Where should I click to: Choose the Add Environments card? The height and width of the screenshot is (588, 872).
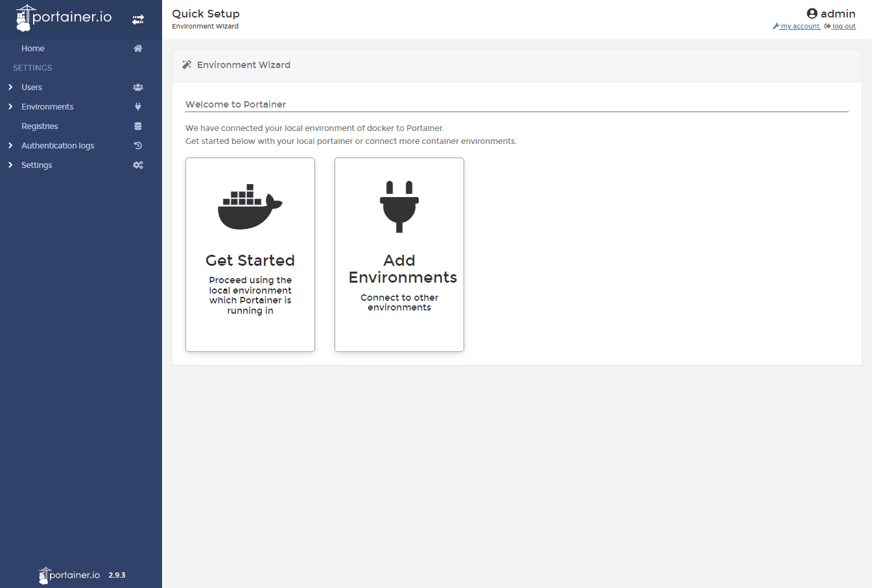click(399, 255)
